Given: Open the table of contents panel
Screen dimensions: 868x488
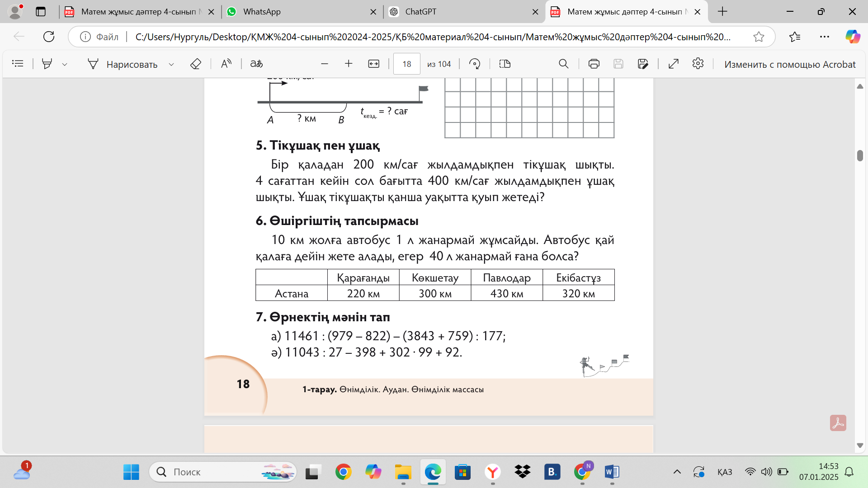Looking at the screenshot, I should click(x=18, y=64).
